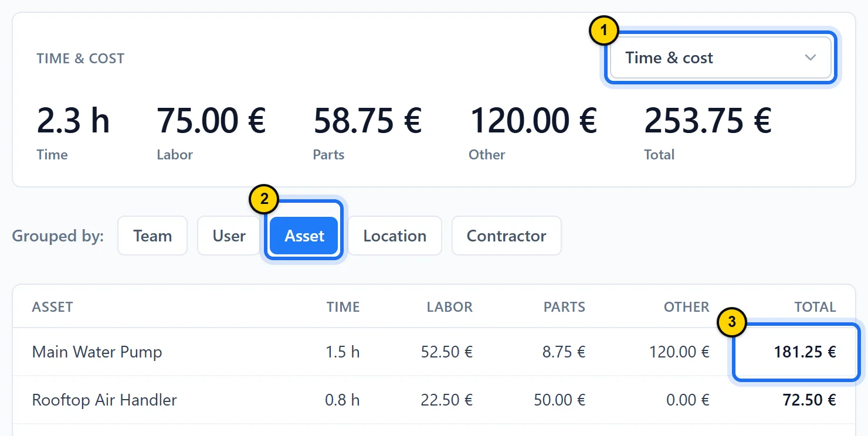Image resolution: width=868 pixels, height=436 pixels.
Task: Click the TIME & COST card heading
Action: pos(80,59)
